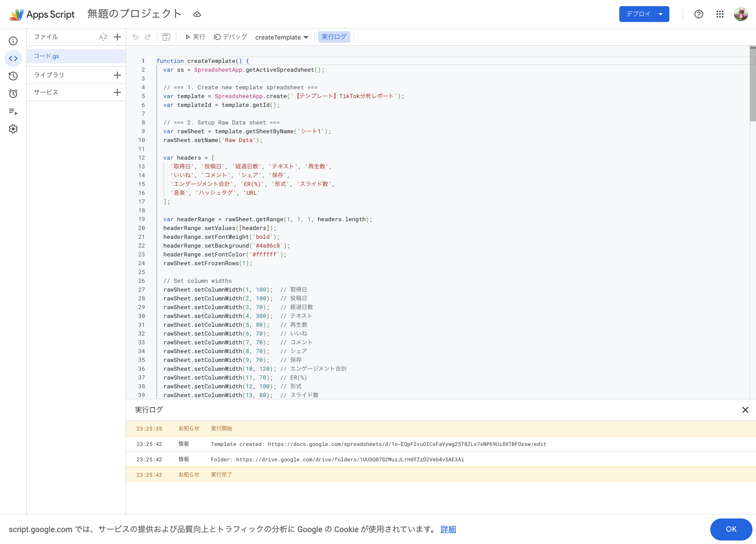The image size is (756, 544).
Task: Click the 詳細 link in cookie banner
Action: (x=448, y=529)
